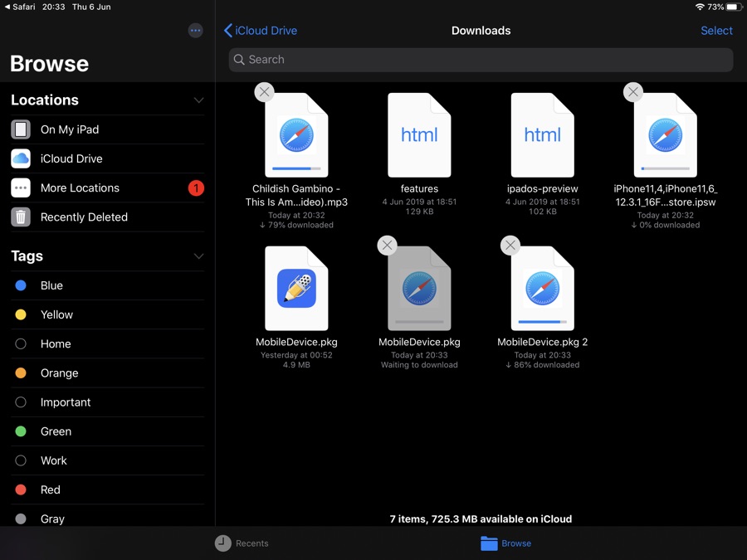
Task: Open the Notability MobileDevice.pkg from yesterday
Action: tap(296, 288)
